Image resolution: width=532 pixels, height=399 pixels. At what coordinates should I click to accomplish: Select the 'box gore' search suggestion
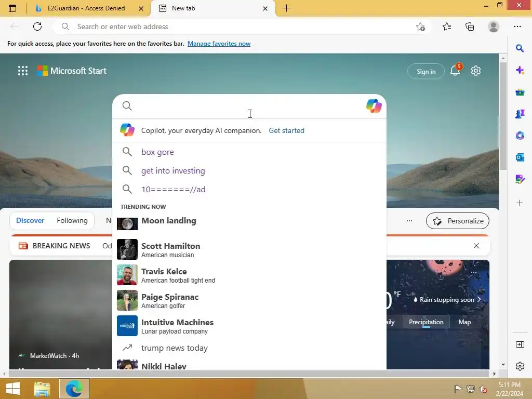click(x=249, y=152)
